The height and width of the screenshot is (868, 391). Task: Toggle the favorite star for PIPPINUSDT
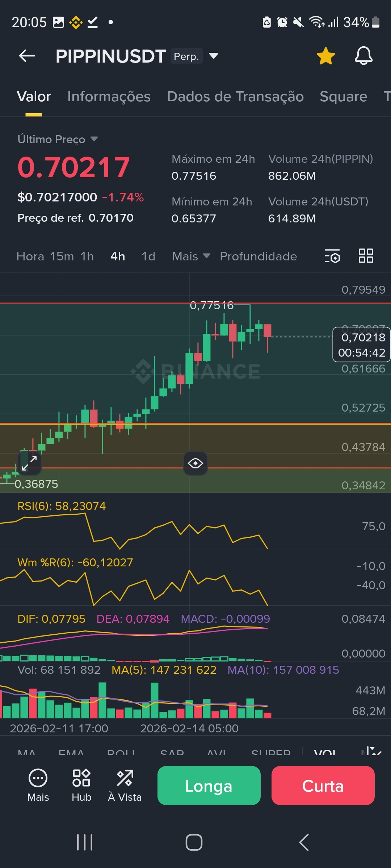point(325,56)
